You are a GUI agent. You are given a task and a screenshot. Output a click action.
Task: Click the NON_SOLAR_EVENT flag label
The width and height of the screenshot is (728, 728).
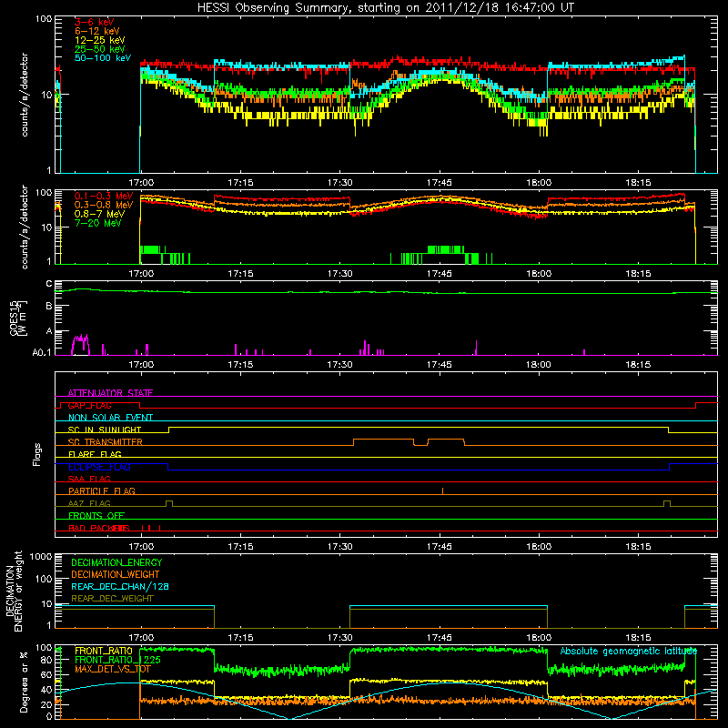(x=110, y=418)
